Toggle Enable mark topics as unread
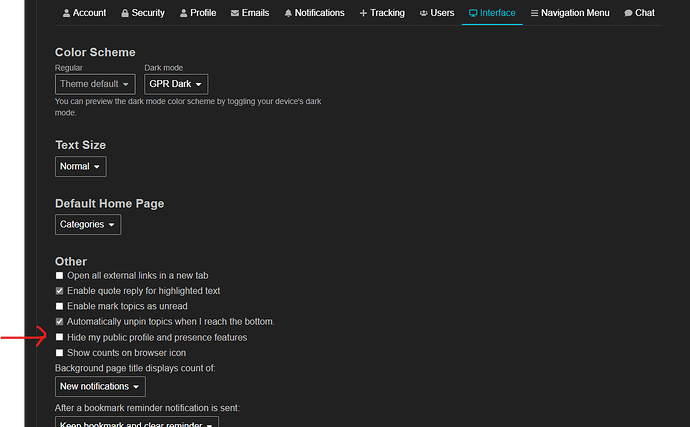This screenshot has height=427, width=690. click(60, 306)
